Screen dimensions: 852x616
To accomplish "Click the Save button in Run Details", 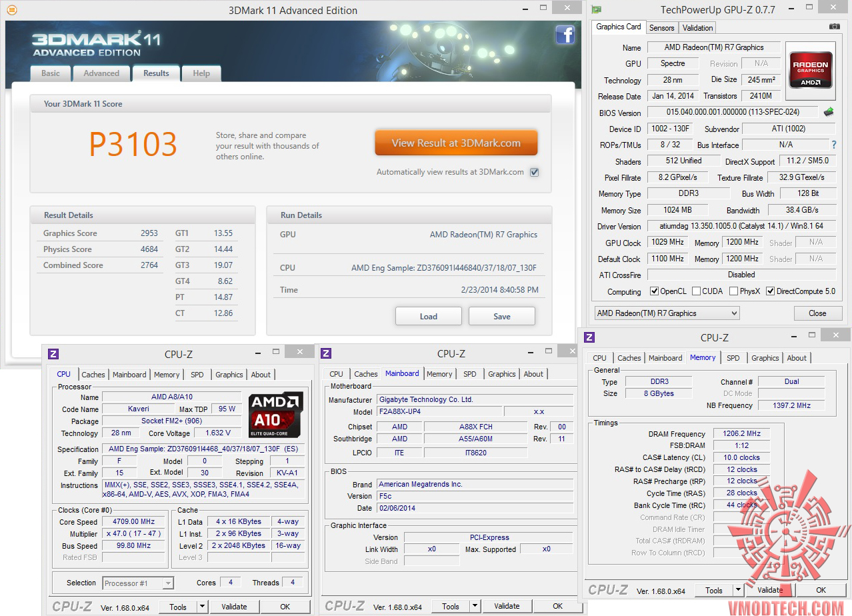I will 502,316.
